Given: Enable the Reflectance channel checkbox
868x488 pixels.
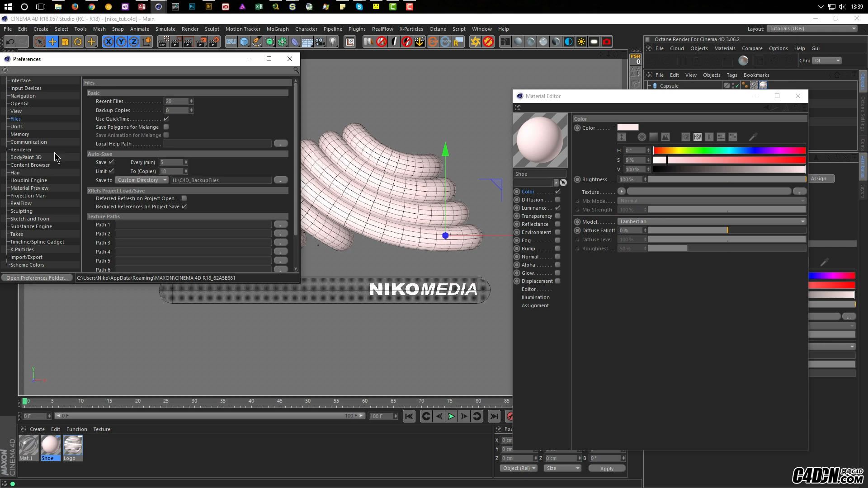Looking at the screenshot, I should pos(558,224).
